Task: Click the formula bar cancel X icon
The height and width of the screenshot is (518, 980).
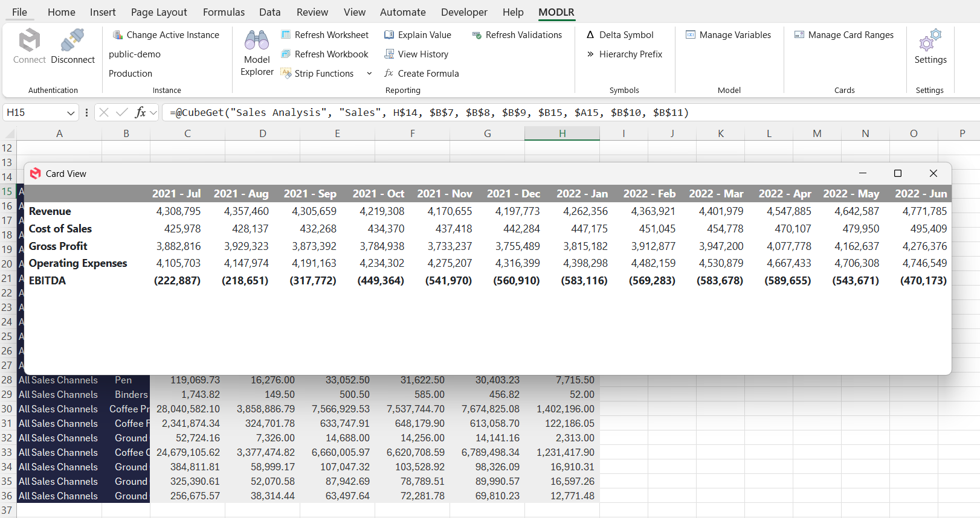Action: tap(104, 112)
